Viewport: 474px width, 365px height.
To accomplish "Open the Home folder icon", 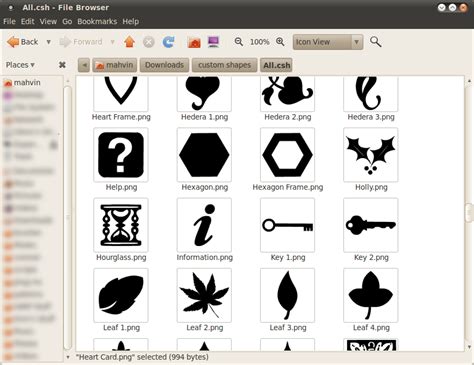I will pyautogui.click(x=194, y=42).
